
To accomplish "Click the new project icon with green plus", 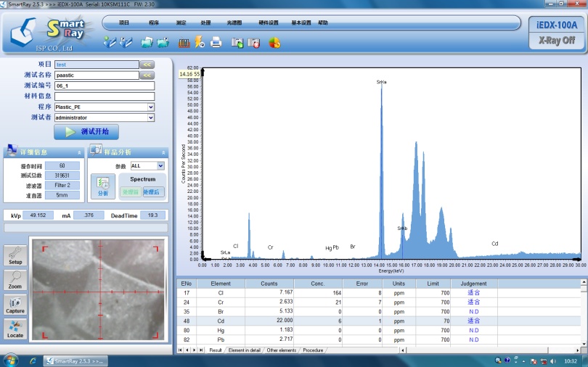I will pyautogui.click(x=110, y=42).
